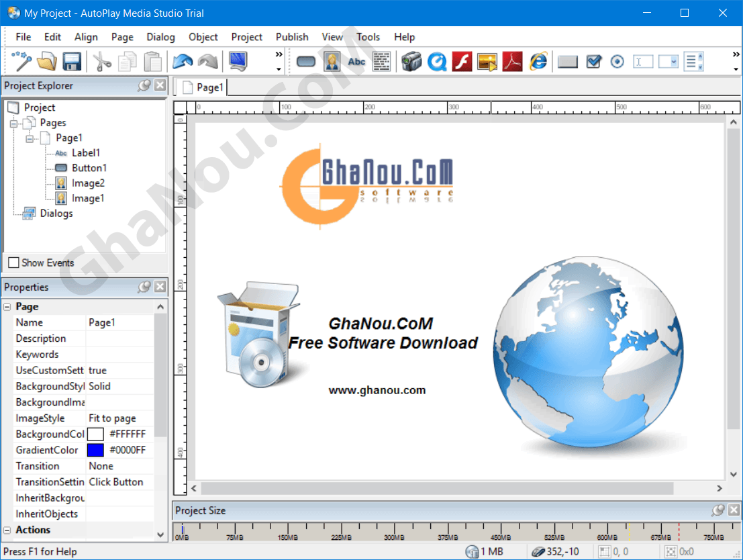
Task: Insert a new Flash object
Action: [x=462, y=62]
